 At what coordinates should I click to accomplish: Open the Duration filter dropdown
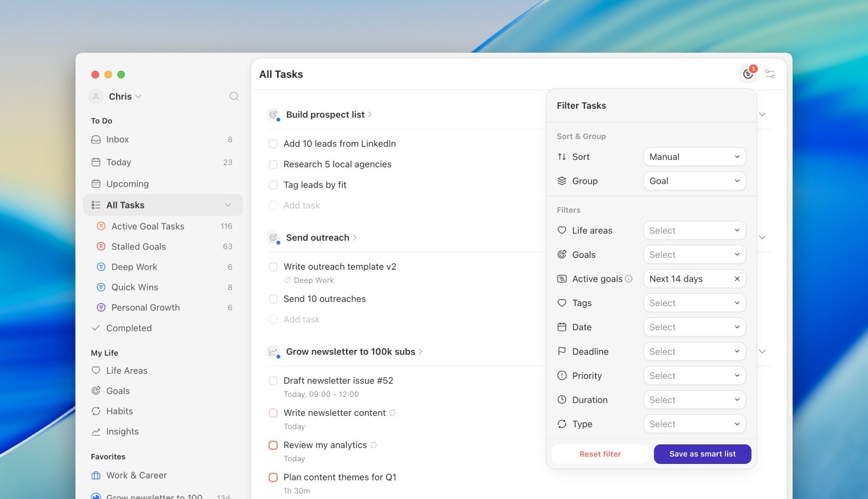coord(694,400)
